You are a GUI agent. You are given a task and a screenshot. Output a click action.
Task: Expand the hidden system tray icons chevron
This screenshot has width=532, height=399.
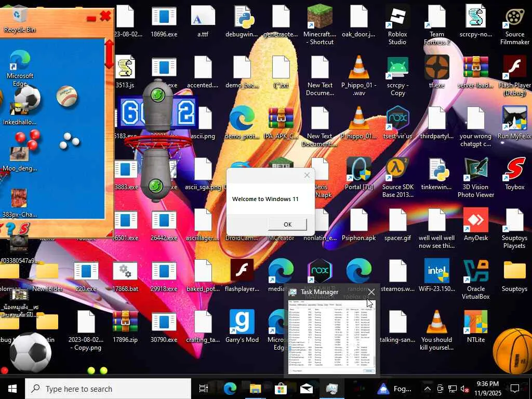pyautogui.click(x=428, y=389)
